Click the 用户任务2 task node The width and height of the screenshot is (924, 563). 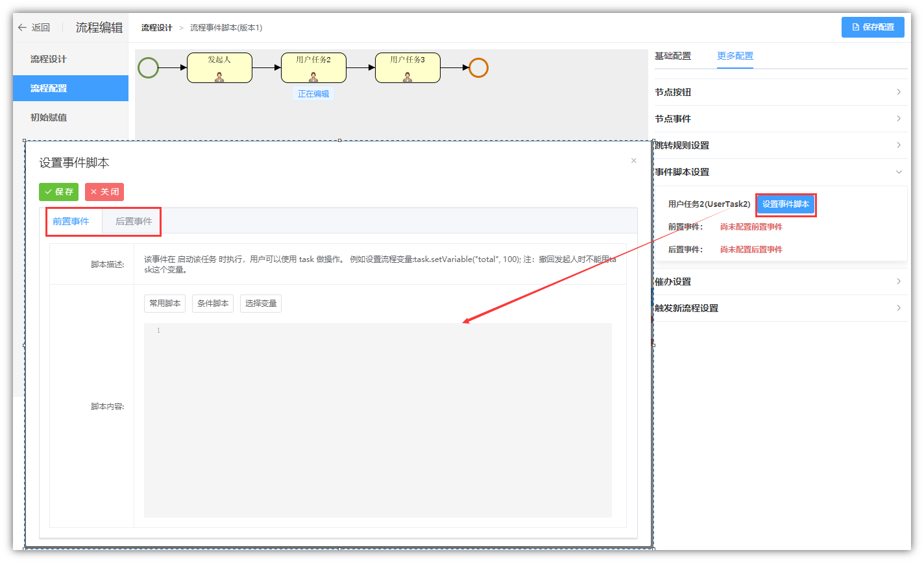[x=313, y=67]
